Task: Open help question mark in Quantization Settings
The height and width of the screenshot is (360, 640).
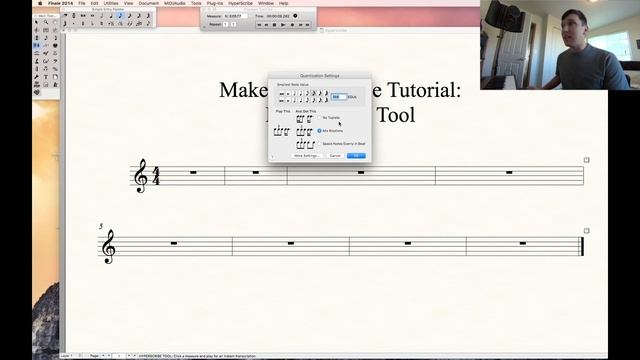Action: pyautogui.click(x=272, y=156)
